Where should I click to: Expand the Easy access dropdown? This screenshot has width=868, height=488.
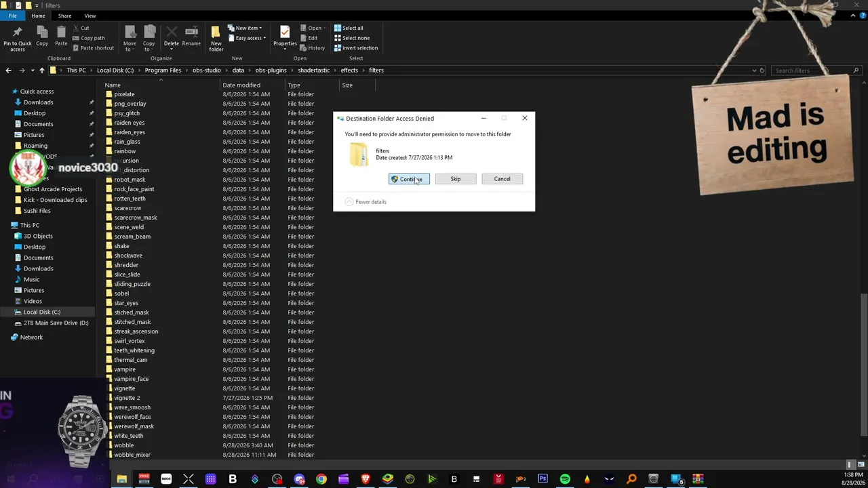pyautogui.click(x=247, y=38)
